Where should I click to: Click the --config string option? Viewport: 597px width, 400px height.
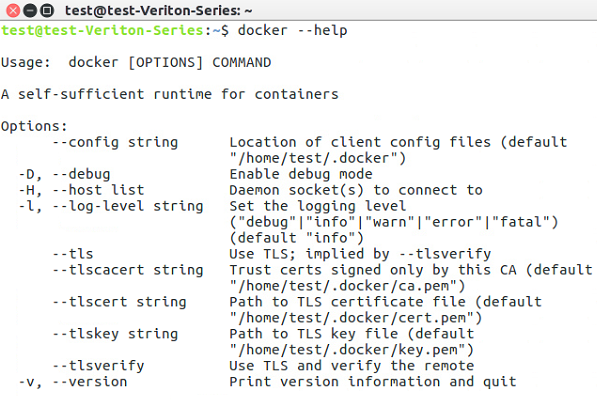pyautogui.click(x=115, y=142)
